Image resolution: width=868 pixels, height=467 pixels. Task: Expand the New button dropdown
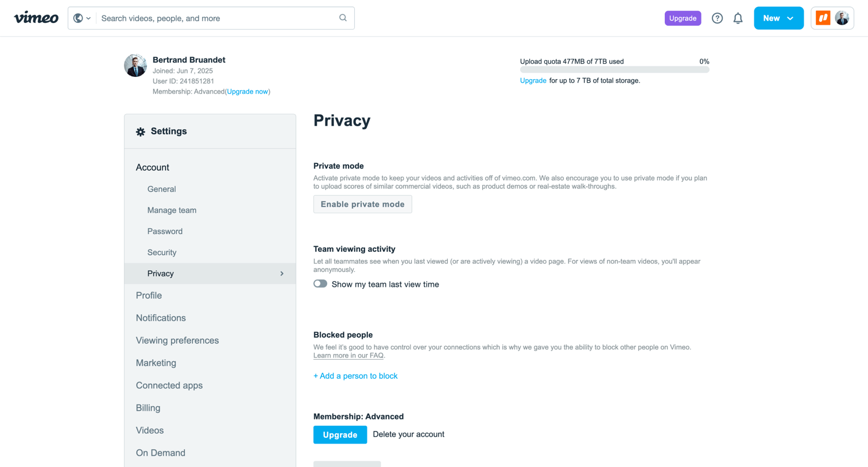point(790,18)
